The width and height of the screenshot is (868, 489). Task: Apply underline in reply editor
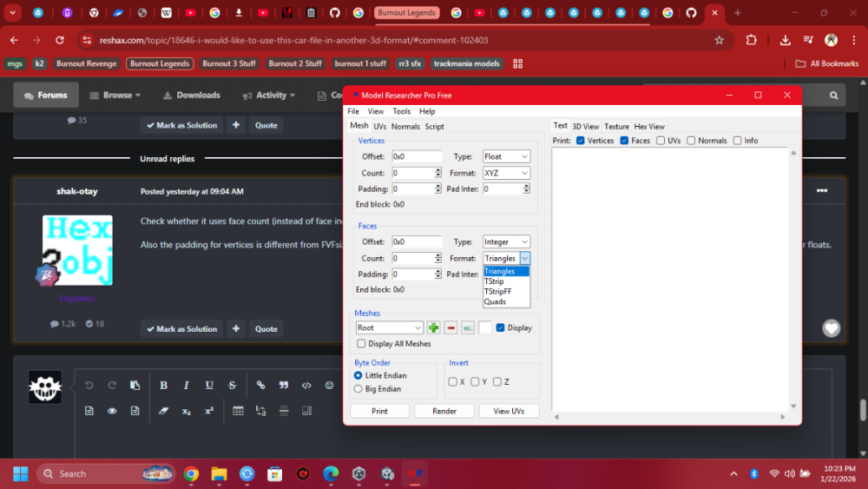[x=209, y=386]
